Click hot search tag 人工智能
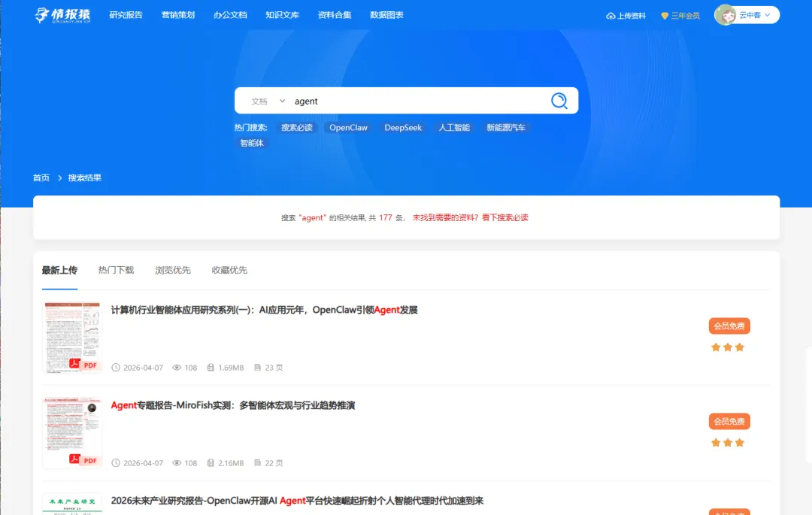812x515 pixels. tap(454, 127)
